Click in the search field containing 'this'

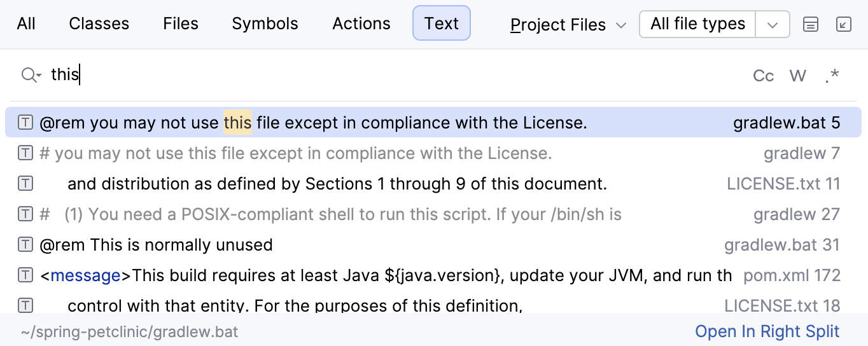pos(395,75)
